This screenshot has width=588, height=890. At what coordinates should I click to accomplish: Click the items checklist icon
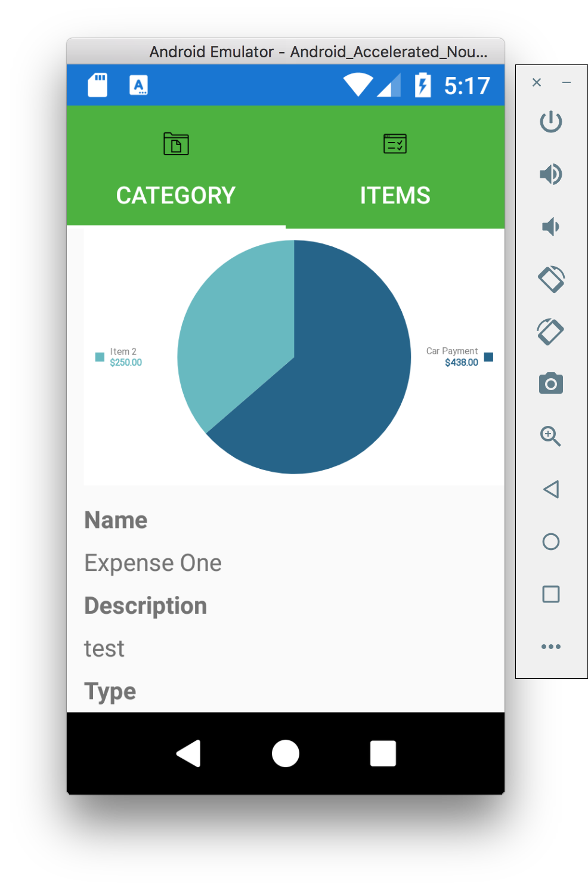(395, 144)
